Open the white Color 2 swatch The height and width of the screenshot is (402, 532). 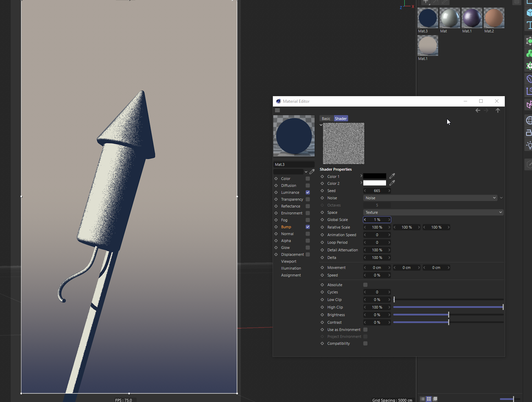click(375, 183)
